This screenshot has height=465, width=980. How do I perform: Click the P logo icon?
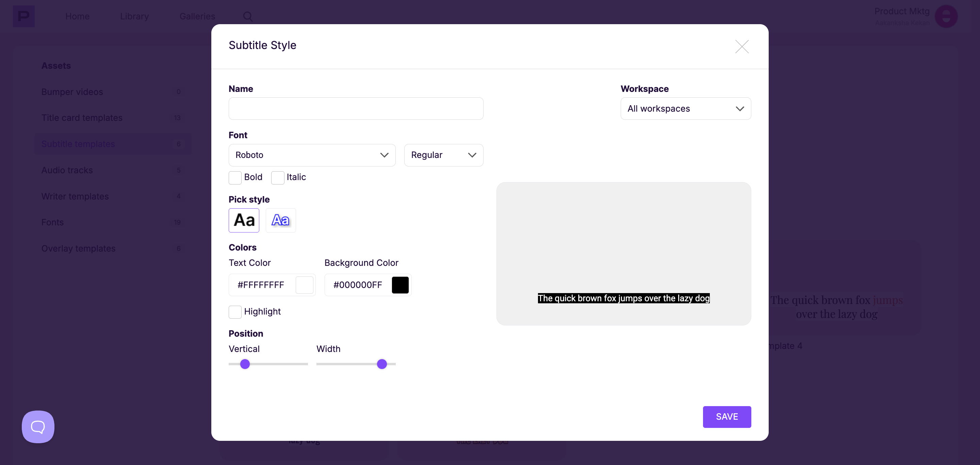23,16
